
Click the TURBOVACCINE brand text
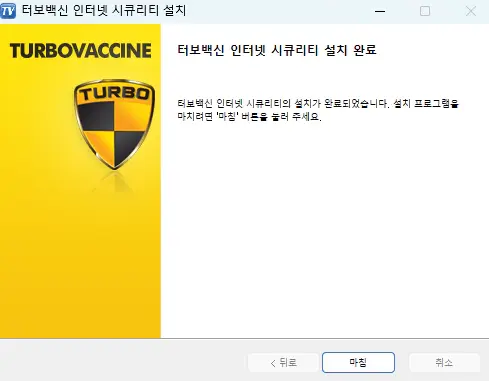81,51
